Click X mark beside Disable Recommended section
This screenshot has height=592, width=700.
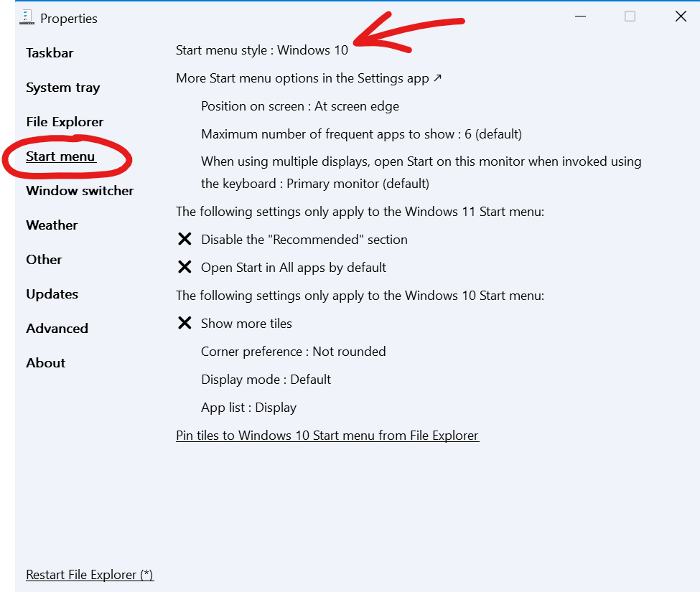tap(185, 239)
